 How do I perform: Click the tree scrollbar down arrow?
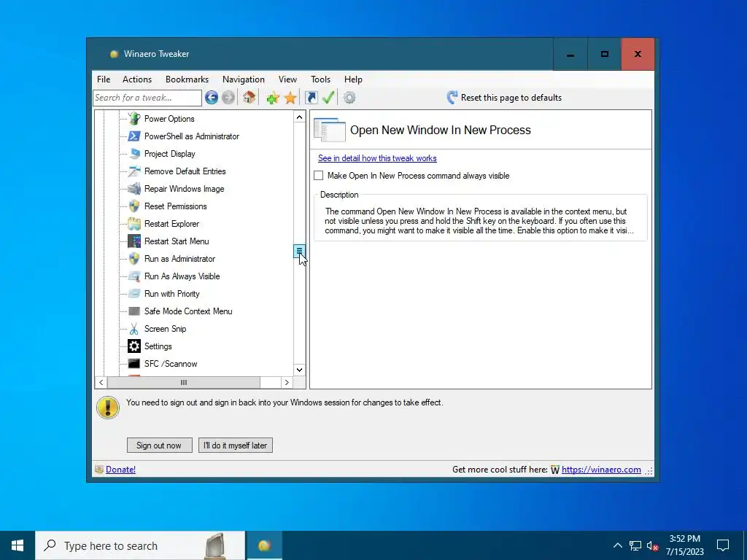[x=299, y=370]
